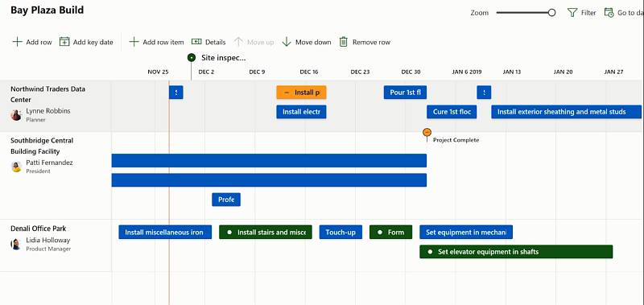The image size is (644, 305).
Task: Select the Project Complete orange milestone marker
Action: coord(427,132)
